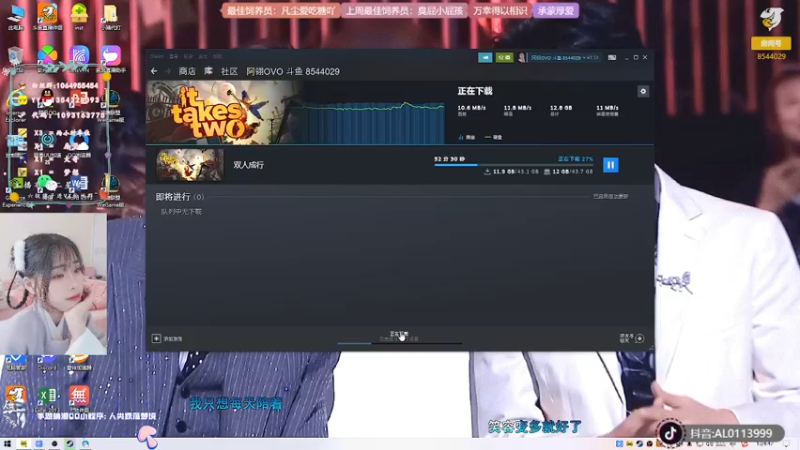The height and width of the screenshot is (450, 800).
Task: Click the 双人成行 game thumbnail in the download row
Action: 190,165
